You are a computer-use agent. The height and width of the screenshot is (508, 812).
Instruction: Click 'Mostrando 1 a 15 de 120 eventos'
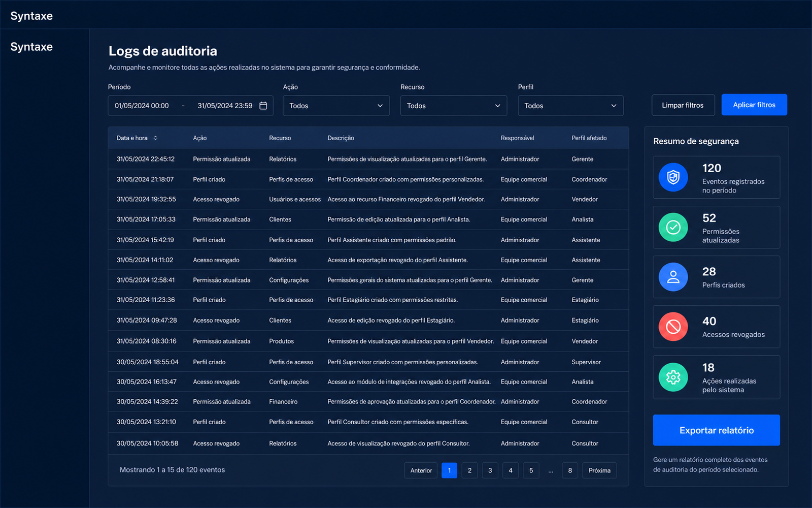tap(172, 470)
